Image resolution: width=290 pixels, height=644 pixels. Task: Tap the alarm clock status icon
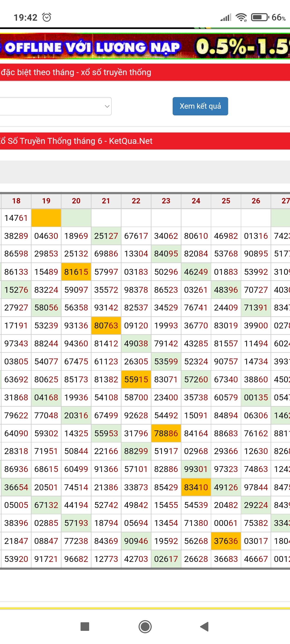pos(47,17)
